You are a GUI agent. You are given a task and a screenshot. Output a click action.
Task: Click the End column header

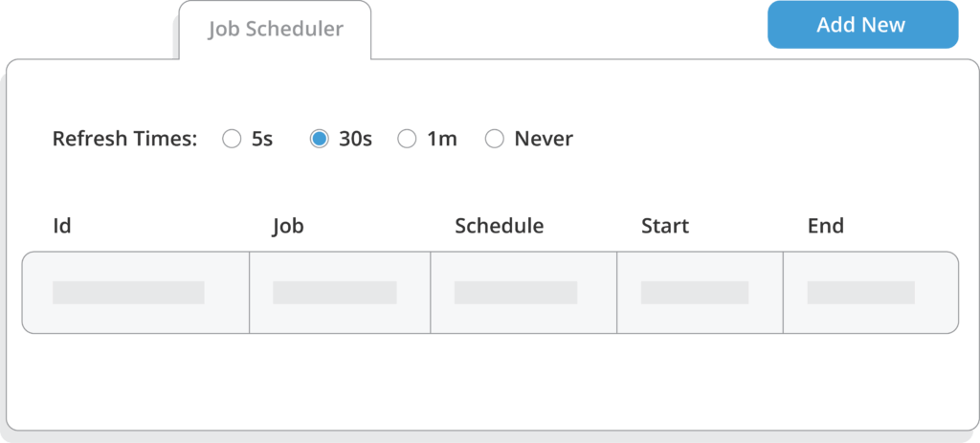[825, 227]
